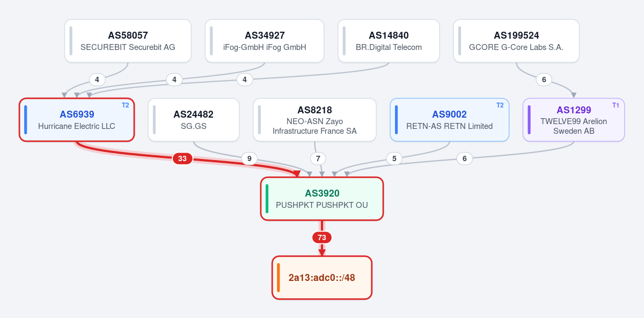Open the AS199524 GCORE G-Core Labs node

[516, 41]
